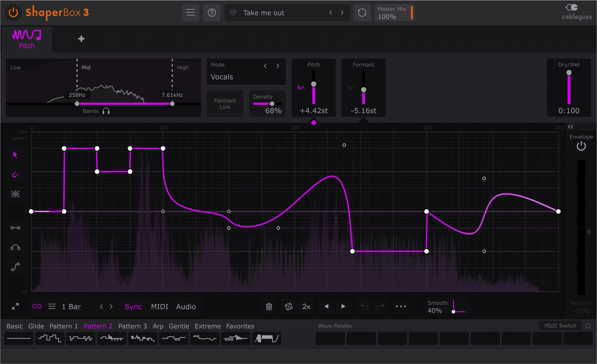Click the dice to randomize the pattern
The image size is (597, 364).
[x=289, y=307]
